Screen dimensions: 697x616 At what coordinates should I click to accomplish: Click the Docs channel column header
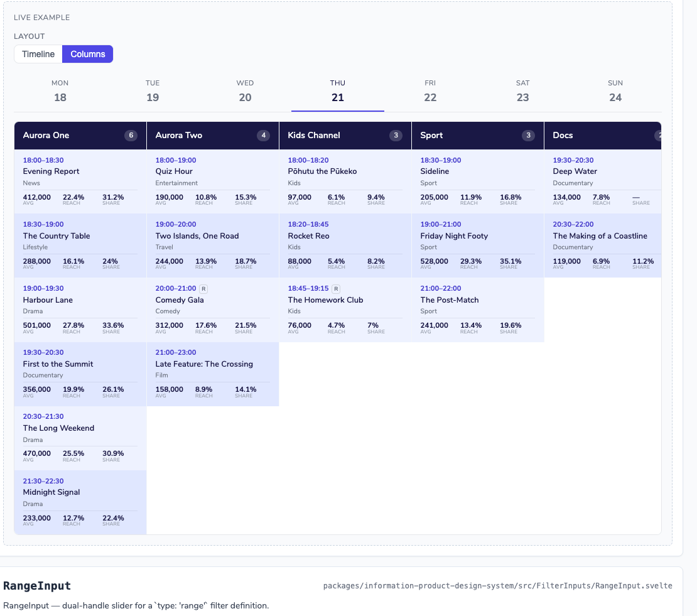[x=603, y=136]
